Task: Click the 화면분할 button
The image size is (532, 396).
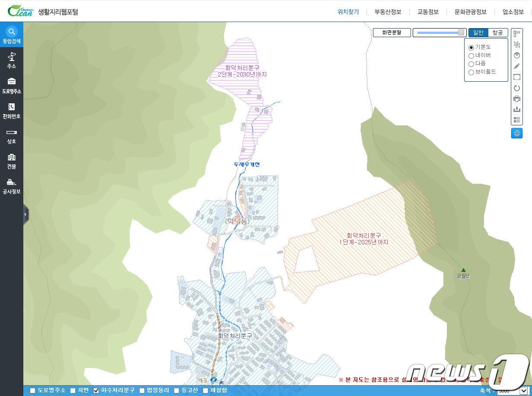Action: (x=392, y=33)
